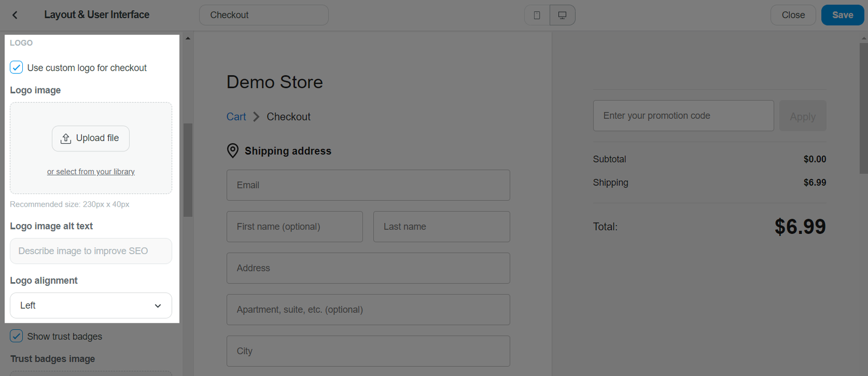This screenshot has width=868, height=376.
Task: Click the Last name field
Action: pyautogui.click(x=442, y=227)
